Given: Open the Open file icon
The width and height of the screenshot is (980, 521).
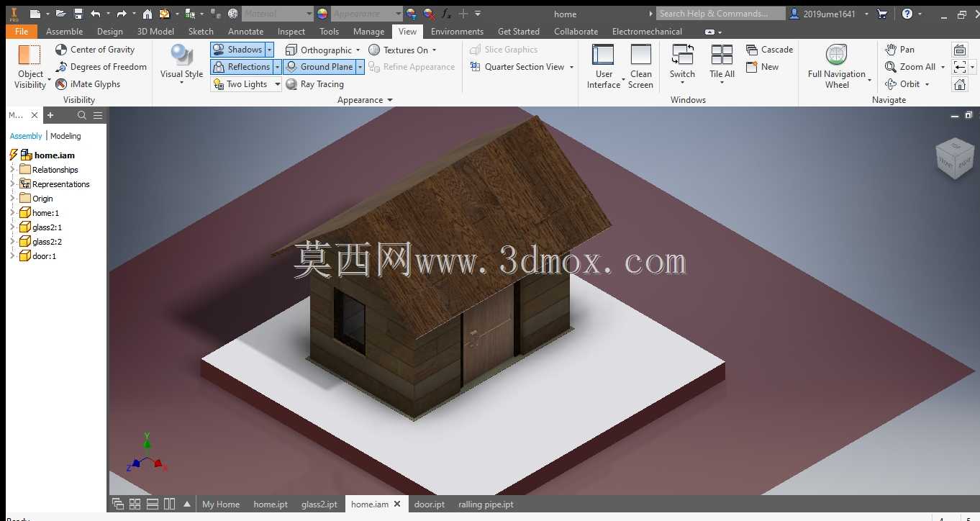Looking at the screenshot, I should point(61,14).
